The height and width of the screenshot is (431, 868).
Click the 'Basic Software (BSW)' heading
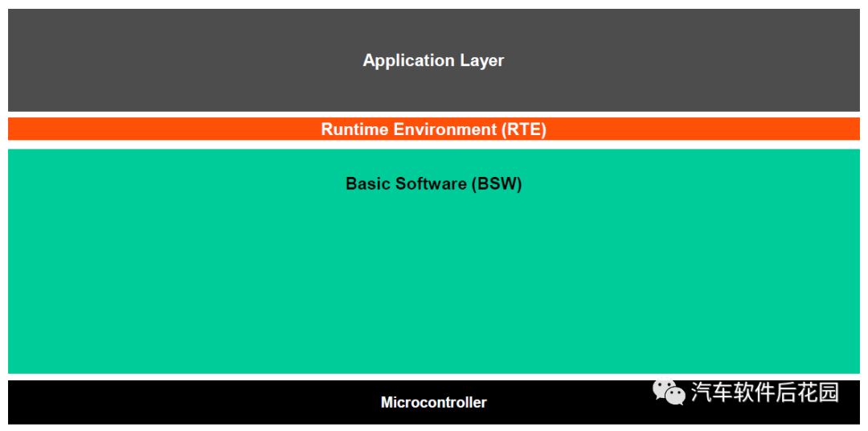click(x=433, y=183)
